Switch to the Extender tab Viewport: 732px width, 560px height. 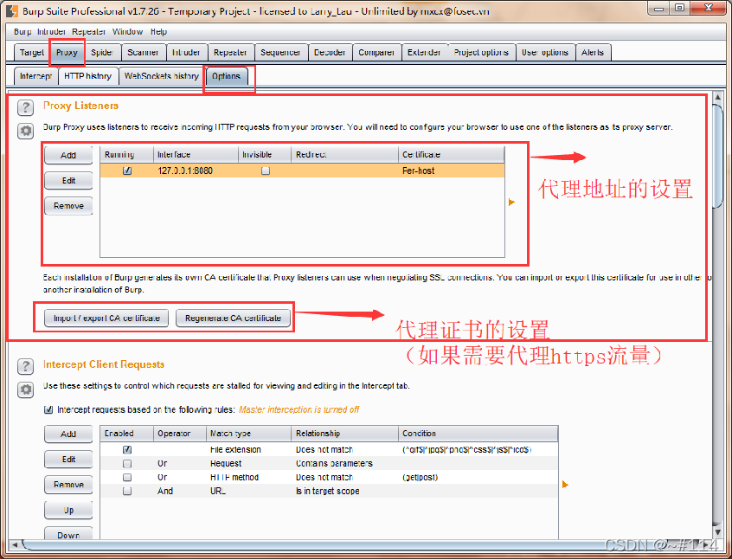tap(424, 52)
